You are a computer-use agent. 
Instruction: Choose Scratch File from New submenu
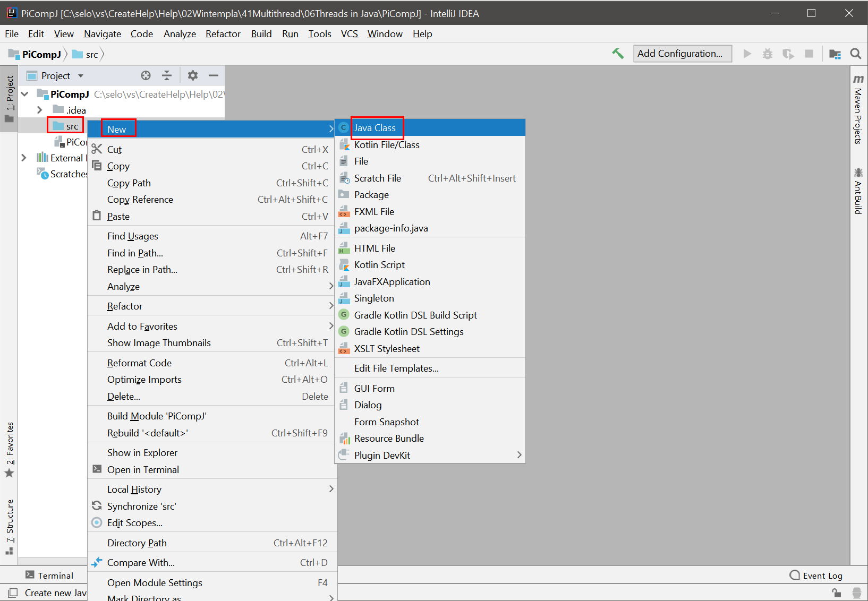[x=430, y=178]
